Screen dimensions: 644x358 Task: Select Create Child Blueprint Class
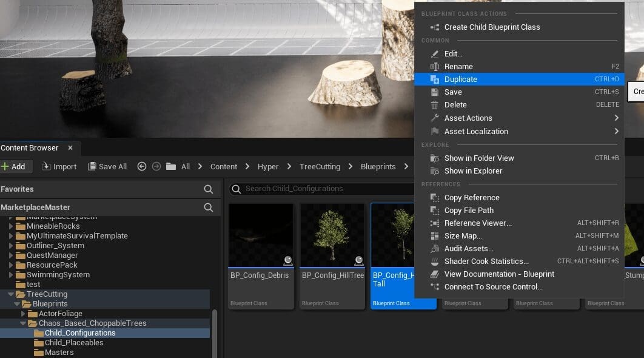pyautogui.click(x=491, y=27)
